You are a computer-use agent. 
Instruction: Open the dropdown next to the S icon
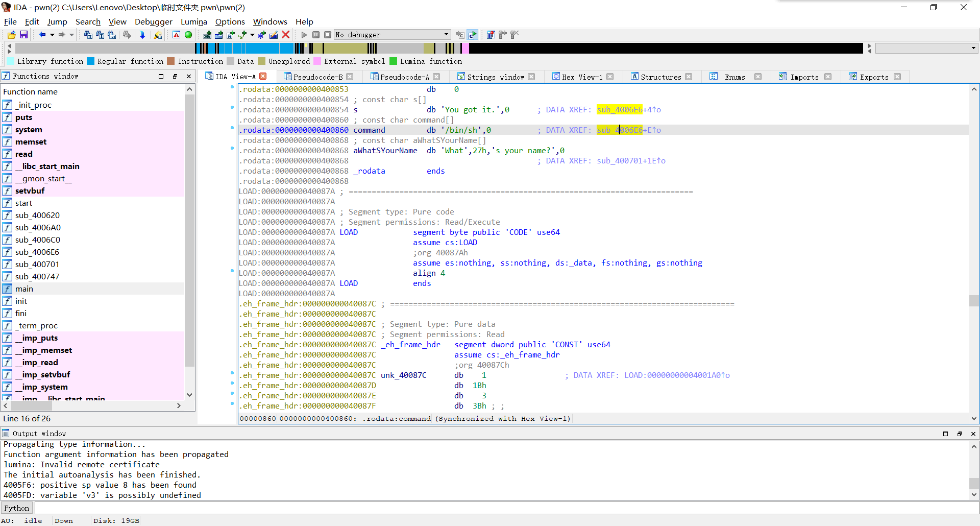click(x=252, y=35)
